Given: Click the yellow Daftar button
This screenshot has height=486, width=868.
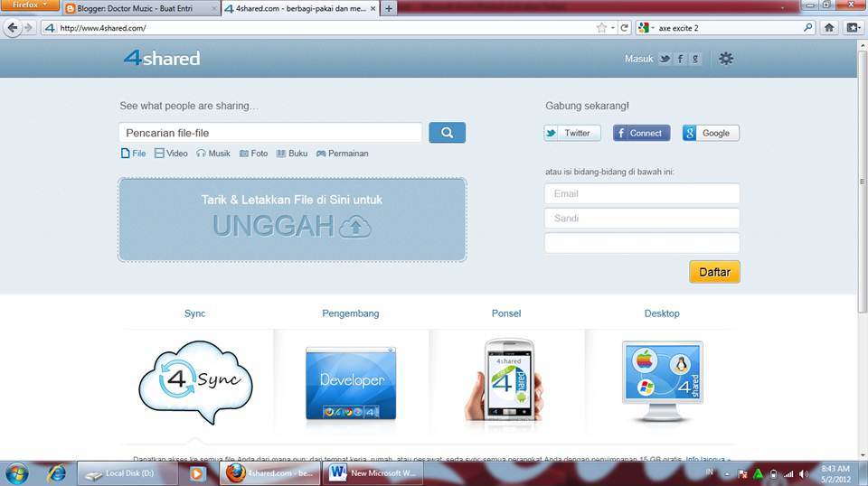Looking at the screenshot, I should pos(714,272).
